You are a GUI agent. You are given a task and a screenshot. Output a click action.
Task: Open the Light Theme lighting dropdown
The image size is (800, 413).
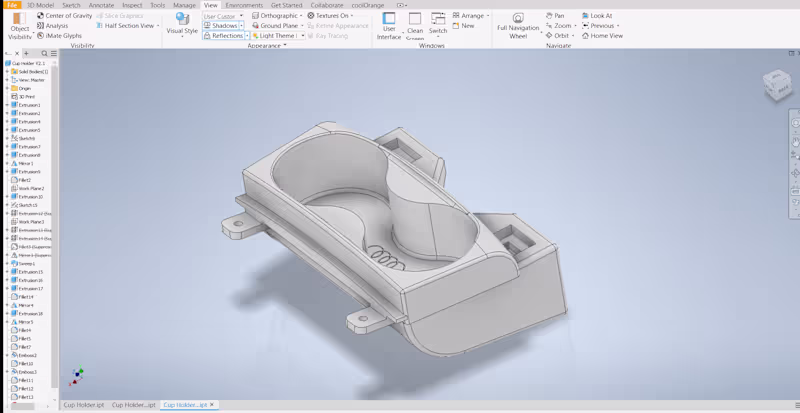point(275,36)
